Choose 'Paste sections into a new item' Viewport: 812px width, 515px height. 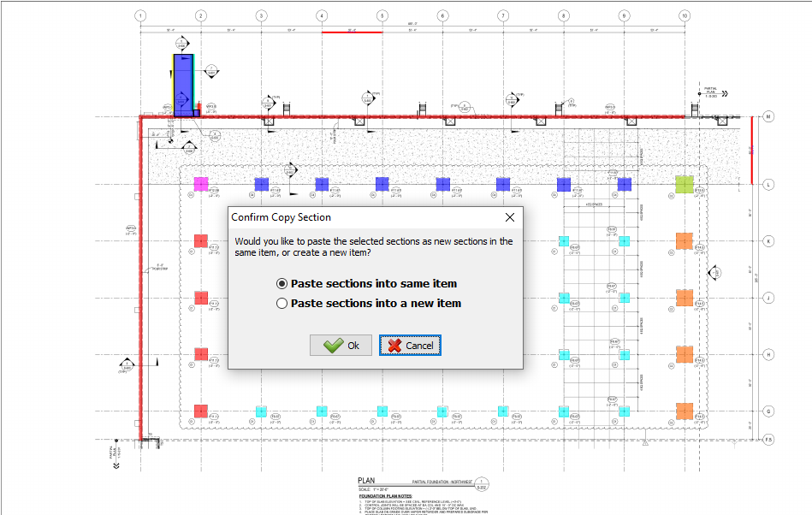tap(282, 304)
